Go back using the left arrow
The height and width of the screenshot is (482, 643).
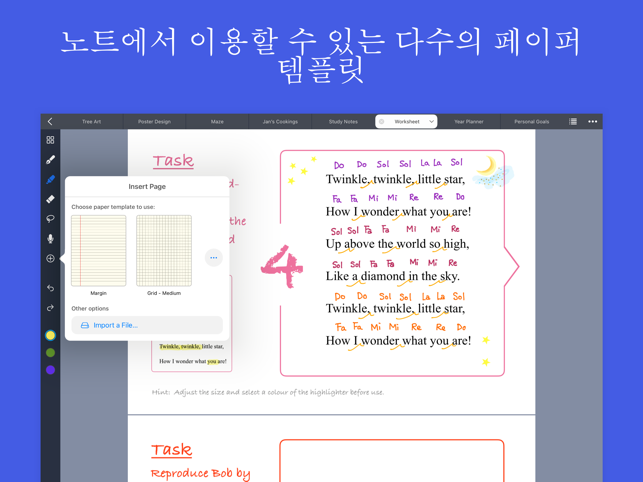click(x=50, y=121)
